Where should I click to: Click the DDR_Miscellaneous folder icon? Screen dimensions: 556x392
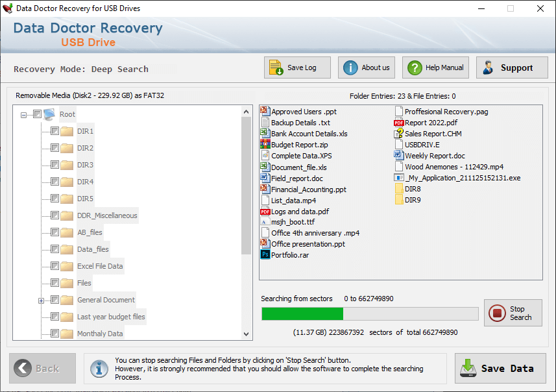coord(67,215)
